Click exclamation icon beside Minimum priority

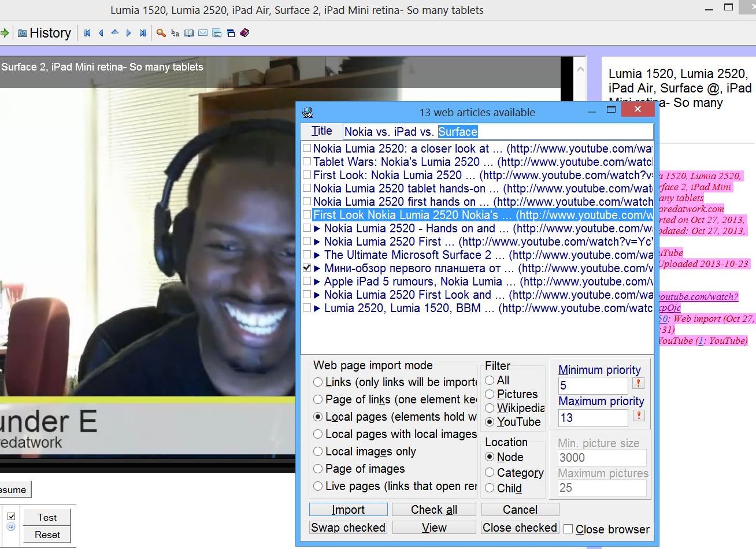click(x=639, y=384)
